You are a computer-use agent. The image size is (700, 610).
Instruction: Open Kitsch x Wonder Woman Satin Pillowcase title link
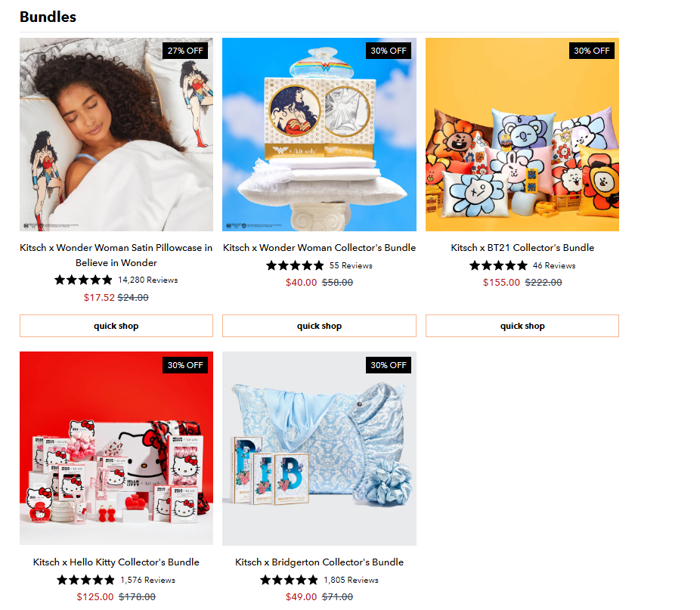point(116,255)
